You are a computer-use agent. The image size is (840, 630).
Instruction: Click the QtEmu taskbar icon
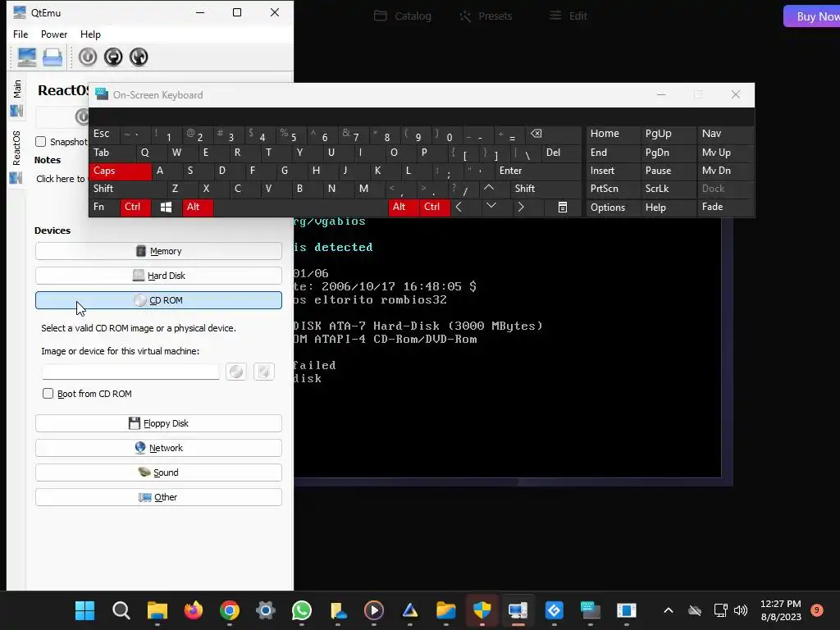tap(518, 610)
